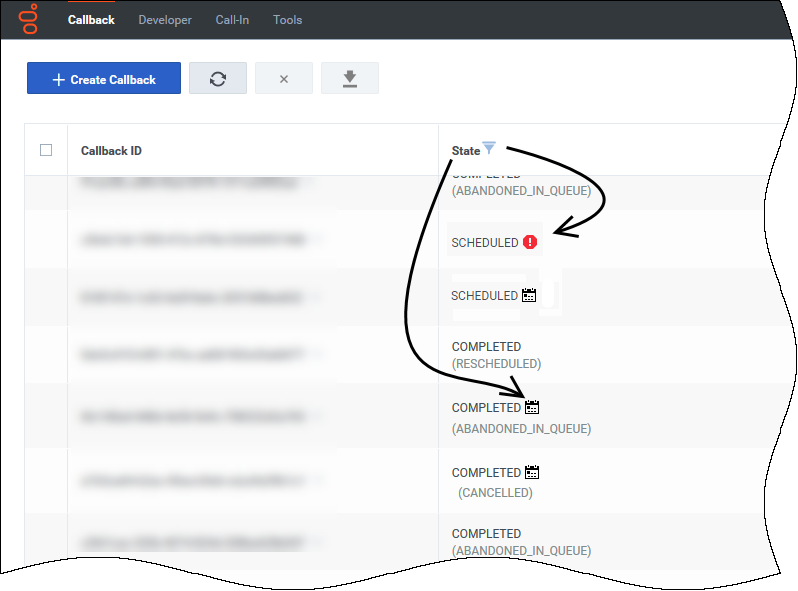Image resolution: width=798 pixels, height=591 pixels.
Task: Open the Developer menu
Action: (165, 20)
